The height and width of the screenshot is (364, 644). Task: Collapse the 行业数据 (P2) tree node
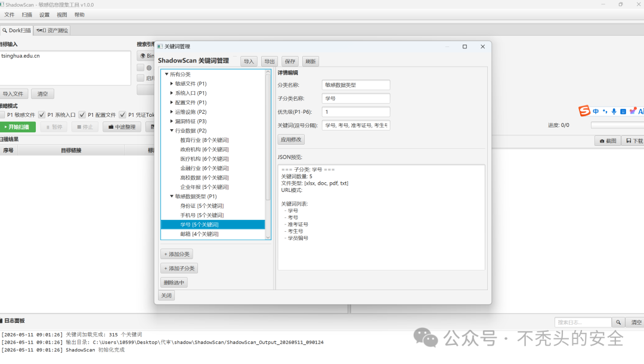click(172, 130)
